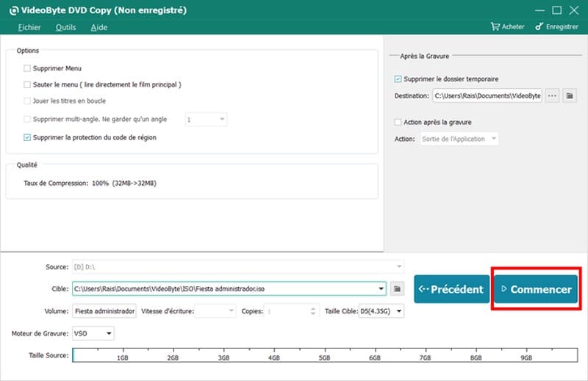The image size is (588, 381).
Task: Expand the Source drive dropdown
Action: (x=399, y=266)
